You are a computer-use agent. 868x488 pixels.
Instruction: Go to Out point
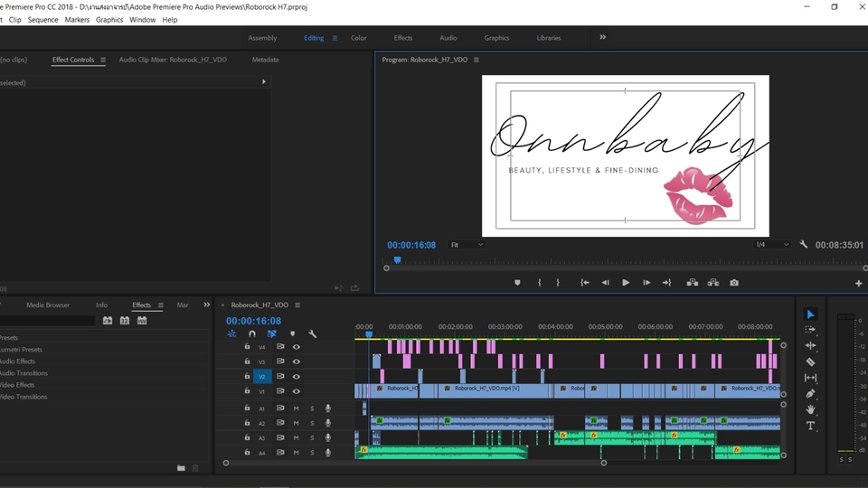click(x=666, y=283)
